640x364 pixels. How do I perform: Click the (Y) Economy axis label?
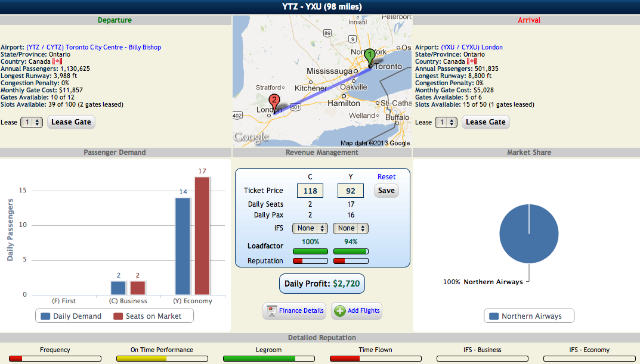pos(193,301)
